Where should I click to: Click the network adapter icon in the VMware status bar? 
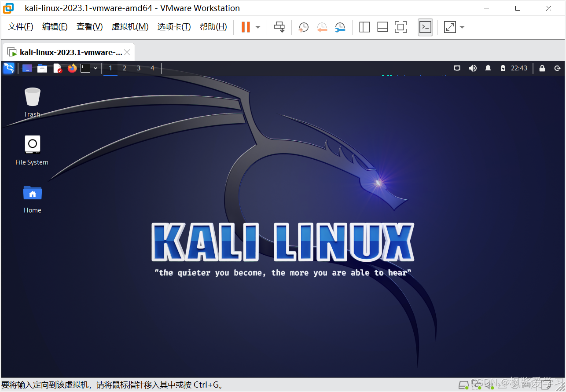click(x=476, y=385)
